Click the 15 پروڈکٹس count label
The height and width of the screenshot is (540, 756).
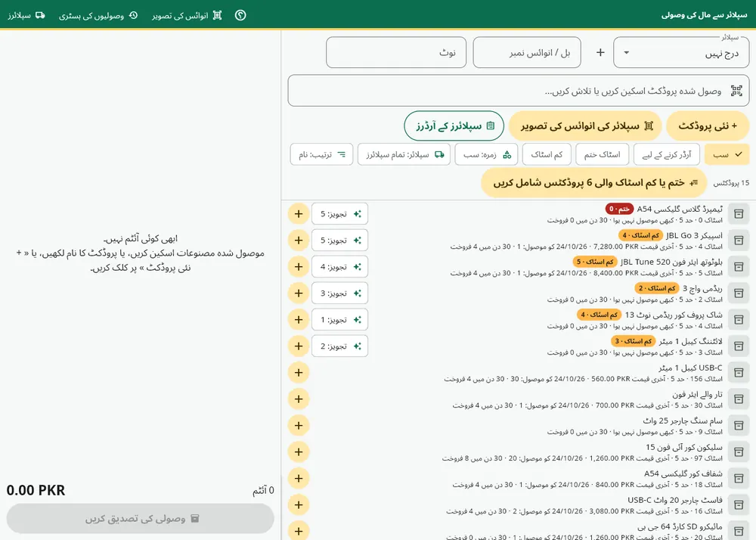coord(731,183)
